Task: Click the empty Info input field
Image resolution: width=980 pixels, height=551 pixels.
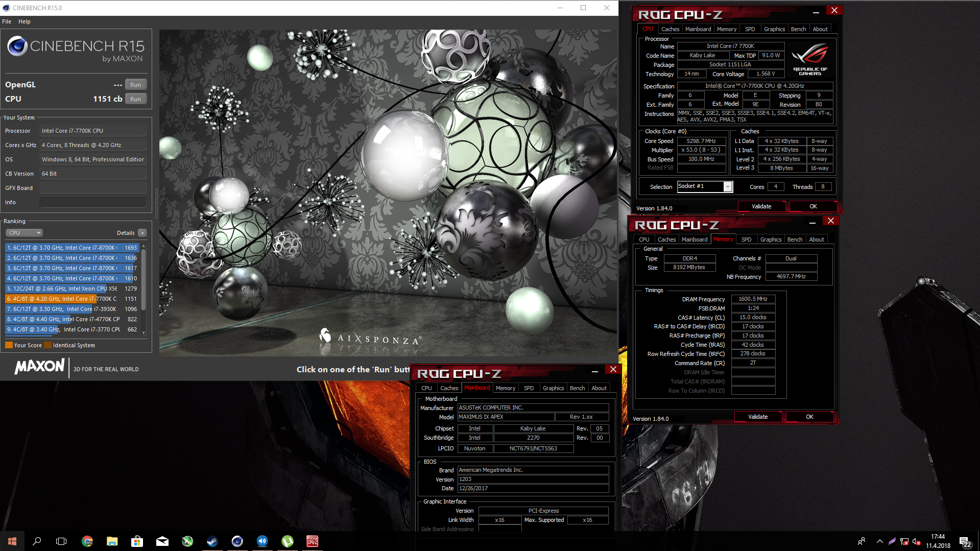Action: coord(93,202)
